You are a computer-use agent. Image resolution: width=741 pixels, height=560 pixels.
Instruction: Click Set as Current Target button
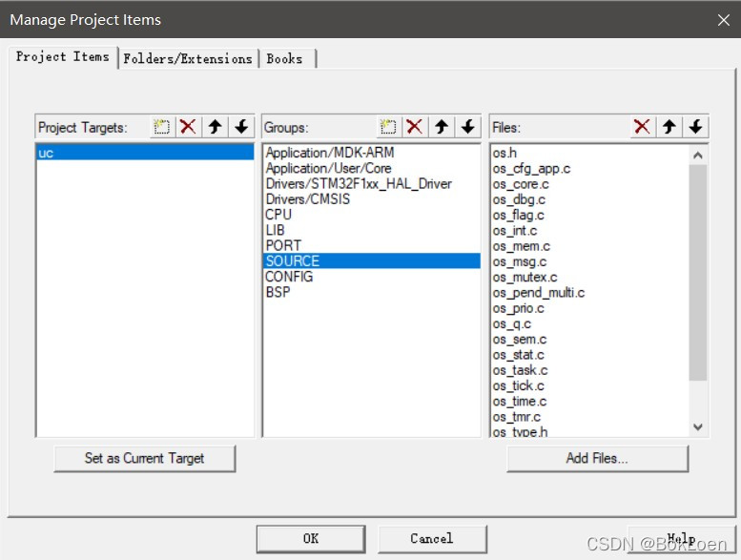click(x=145, y=458)
